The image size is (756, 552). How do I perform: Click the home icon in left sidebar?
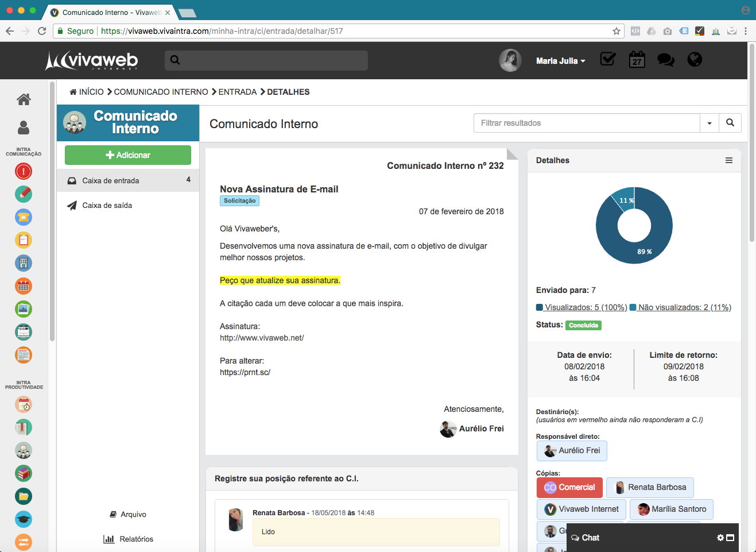coord(24,99)
